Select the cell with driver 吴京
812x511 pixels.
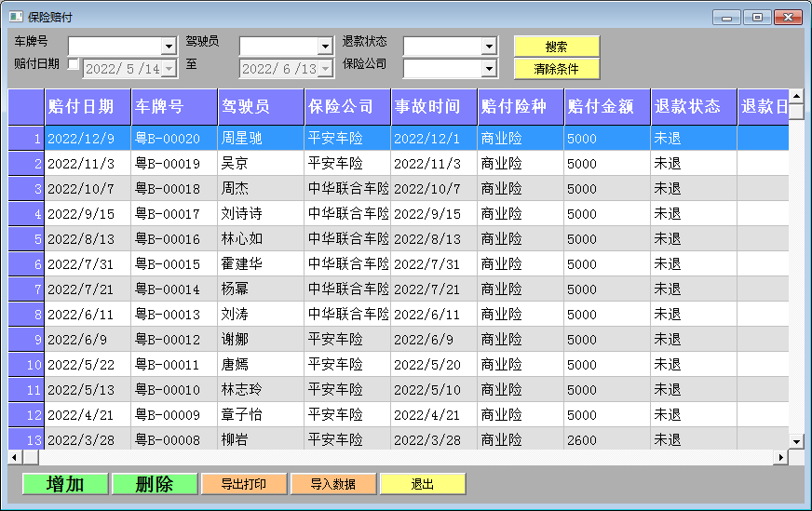point(261,164)
